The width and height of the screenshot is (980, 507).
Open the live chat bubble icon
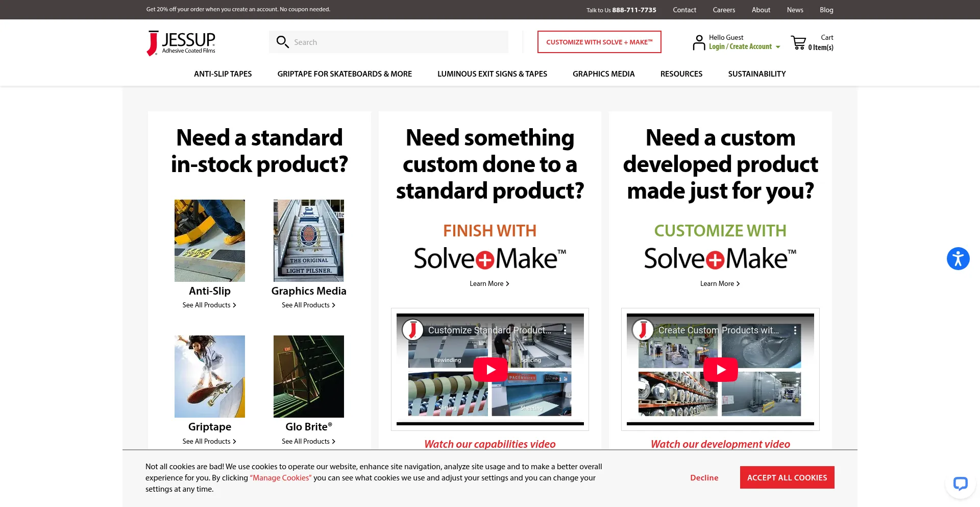pos(960,483)
